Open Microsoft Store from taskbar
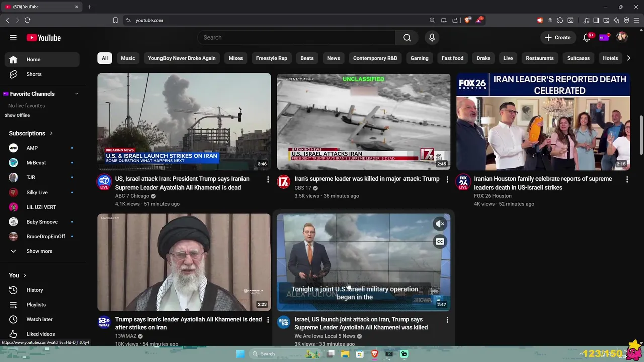 360,354
